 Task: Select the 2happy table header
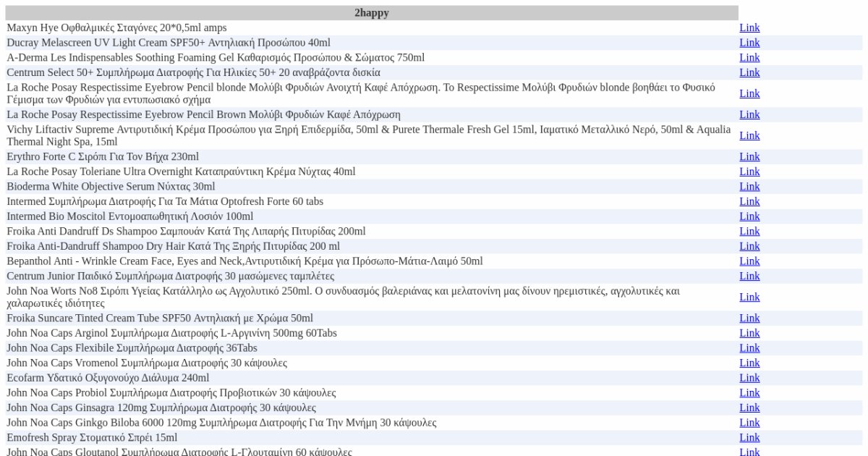371,13
